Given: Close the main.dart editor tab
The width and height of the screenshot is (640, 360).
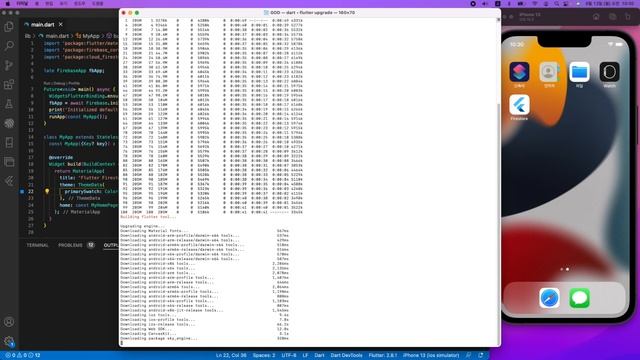Looking at the screenshot, I should (x=60, y=24).
